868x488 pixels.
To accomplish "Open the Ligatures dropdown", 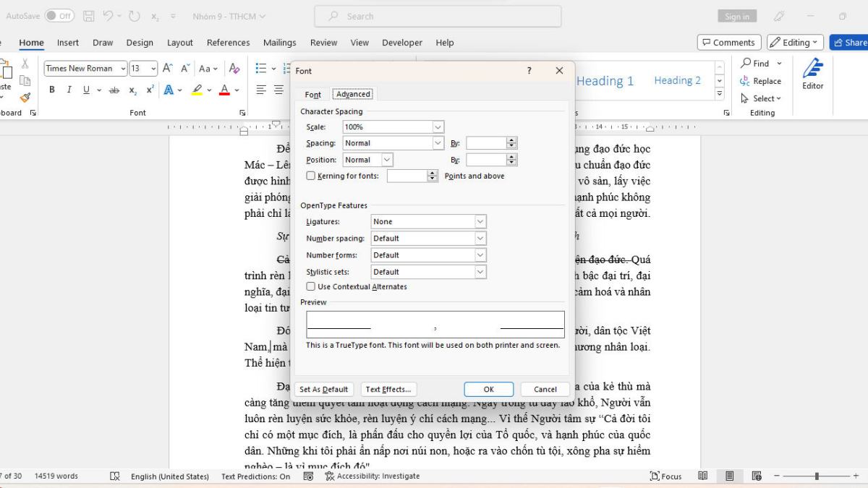I will click(x=482, y=221).
